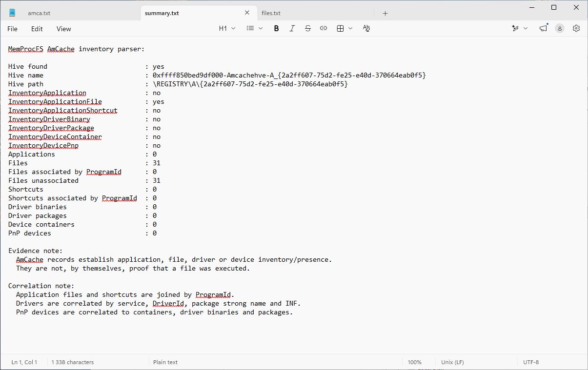Expand the rewrite tool dropdown arrow
This screenshot has height=370, width=588.
click(x=526, y=29)
